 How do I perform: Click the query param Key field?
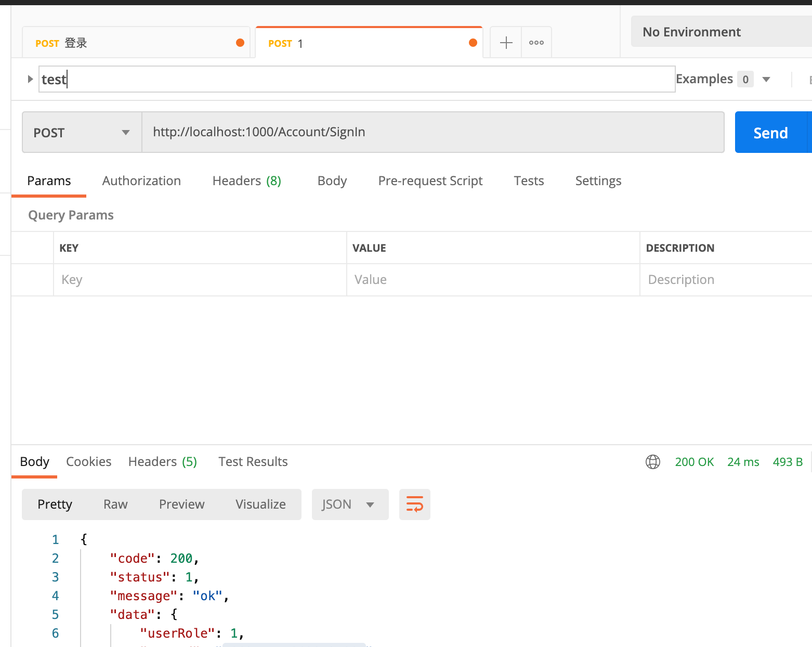click(200, 280)
